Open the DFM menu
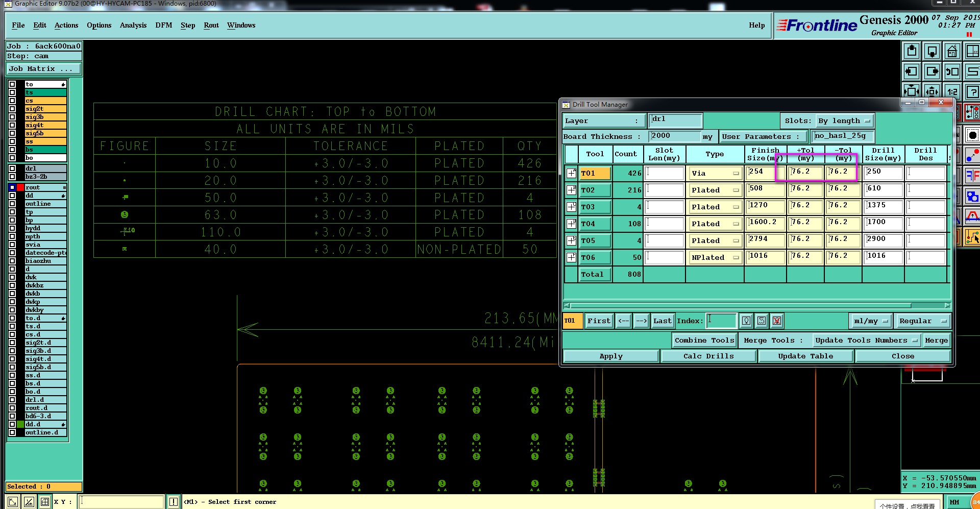 tap(164, 25)
